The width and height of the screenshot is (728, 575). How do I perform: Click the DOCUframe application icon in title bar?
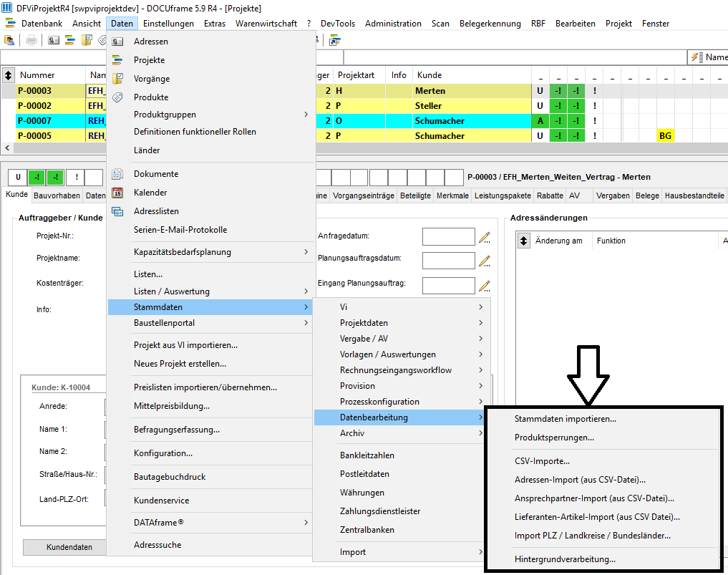point(7,8)
